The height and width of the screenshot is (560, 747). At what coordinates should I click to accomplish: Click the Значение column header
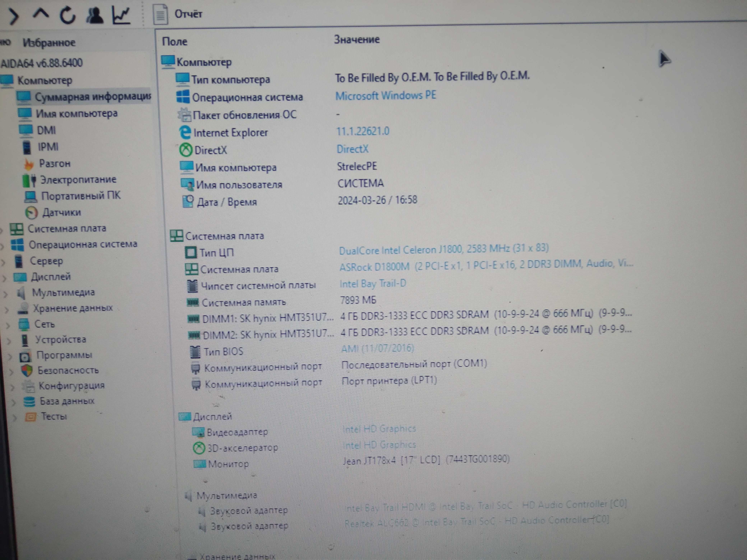pyautogui.click(x=357, y=39)
